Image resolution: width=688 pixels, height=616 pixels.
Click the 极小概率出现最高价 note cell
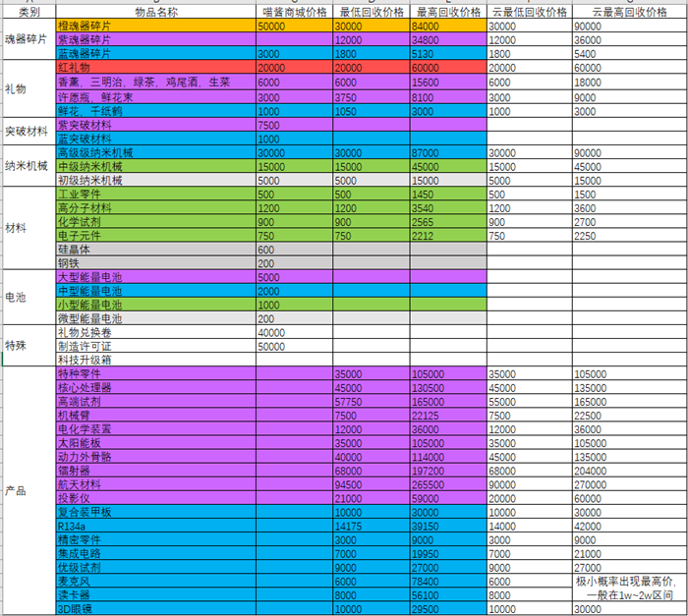click(x=628, y=588)
